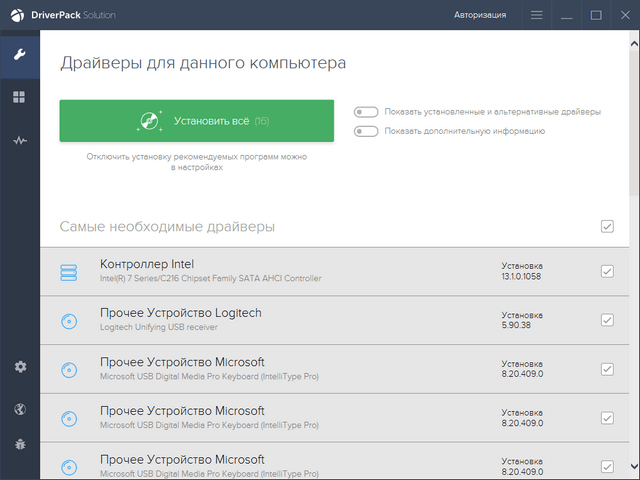Uncheck the Logitech Unifying USB receiver checkbox
This screenshot has width=640, height=480.
click(x=607, y=320)
